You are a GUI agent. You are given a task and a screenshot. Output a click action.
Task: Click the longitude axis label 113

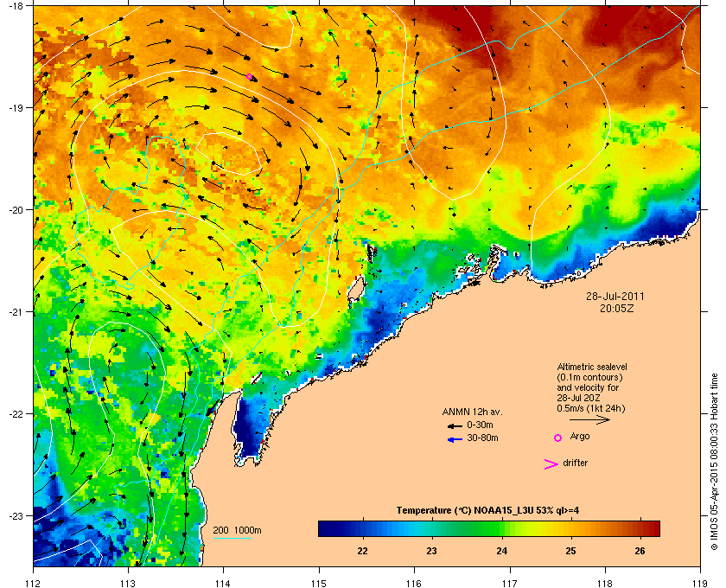click(x=128, y=583)
